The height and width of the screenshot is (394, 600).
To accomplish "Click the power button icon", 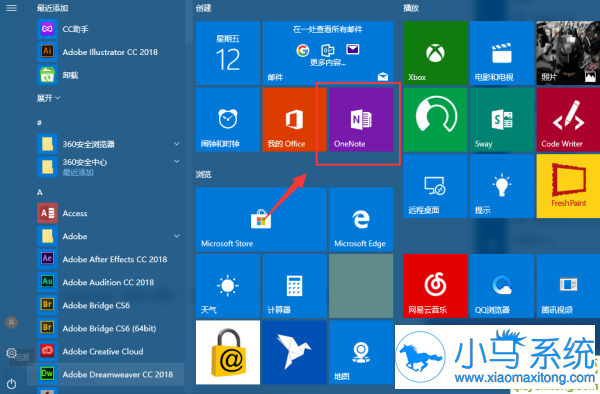I will tap(11, 383).
